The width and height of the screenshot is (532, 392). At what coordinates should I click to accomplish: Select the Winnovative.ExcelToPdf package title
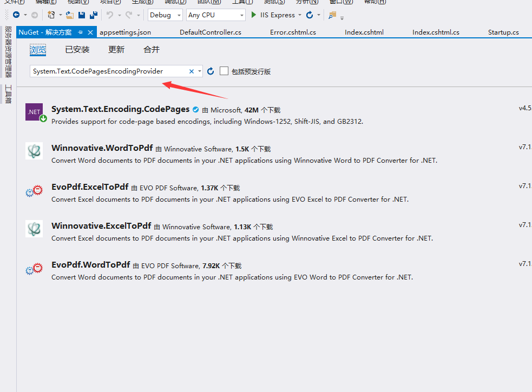(101, 226)
